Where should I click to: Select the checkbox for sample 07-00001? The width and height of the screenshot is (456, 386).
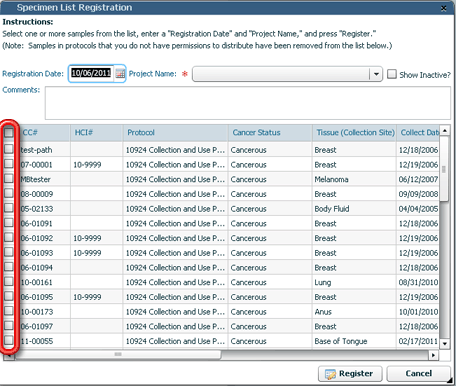(x=9, y=164)
